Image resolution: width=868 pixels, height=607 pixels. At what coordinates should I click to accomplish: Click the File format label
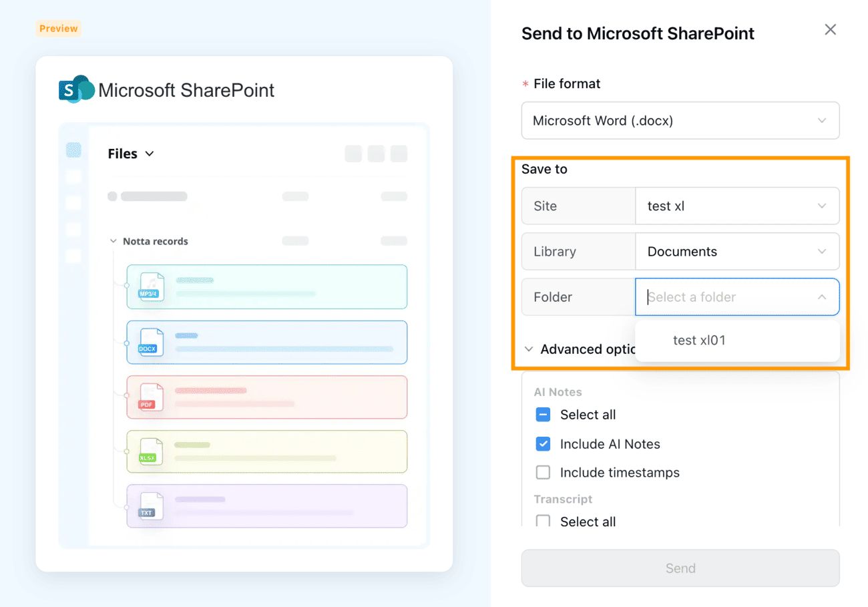pos(567,83)
